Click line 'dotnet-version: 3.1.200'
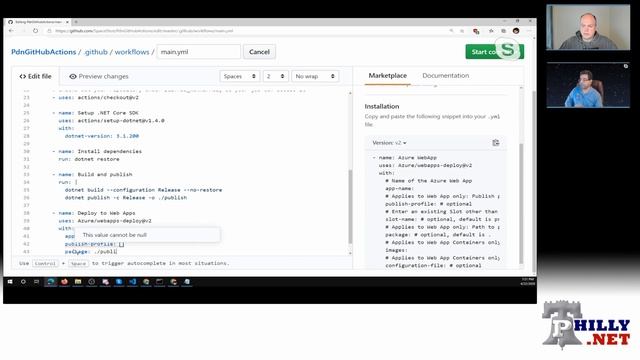 [x=102, y=136]
